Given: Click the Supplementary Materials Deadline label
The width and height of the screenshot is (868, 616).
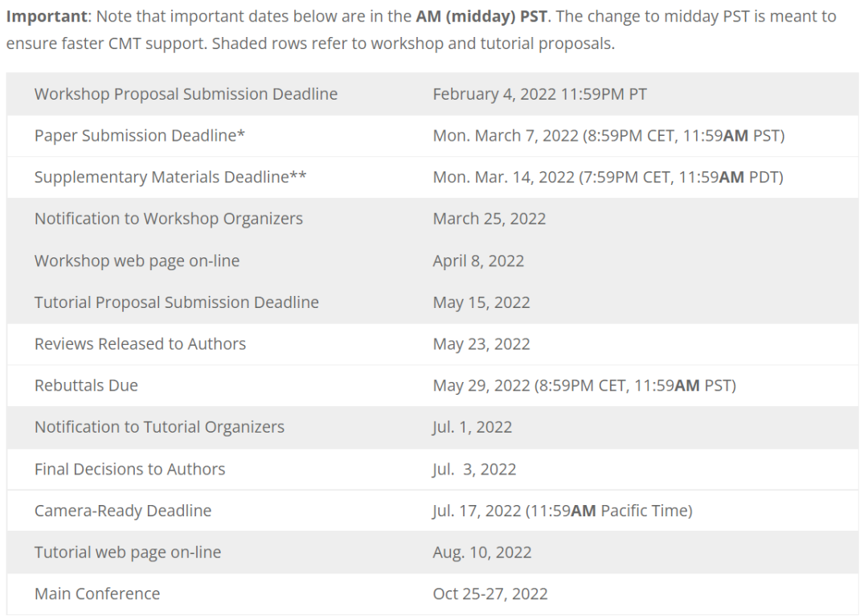Looking at the screenshot, I should pyautogui.click(x=170, y=178).
